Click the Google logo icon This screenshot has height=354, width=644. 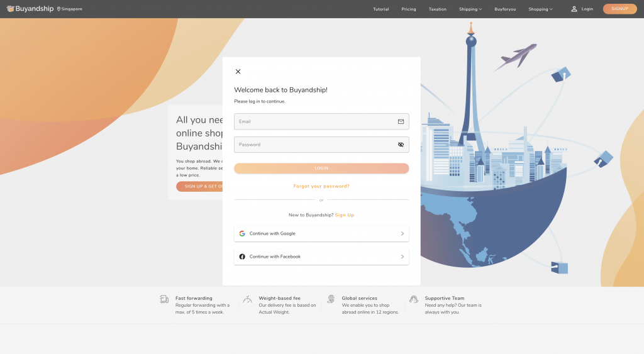click(x=242, y=233)
